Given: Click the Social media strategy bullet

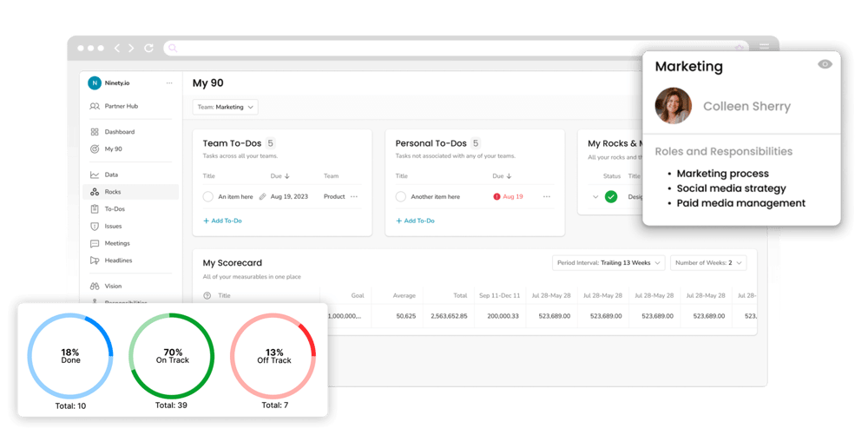Looking at the screenshot, I should point(731,188).
